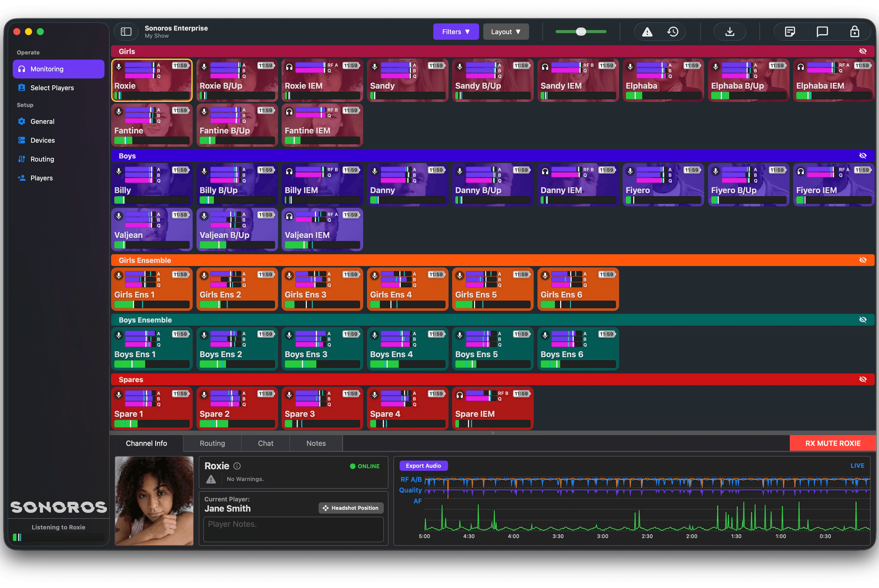Hide the Boys Ensemble group
The width and height of the screenshot is (879, 588).
point(863,320)
